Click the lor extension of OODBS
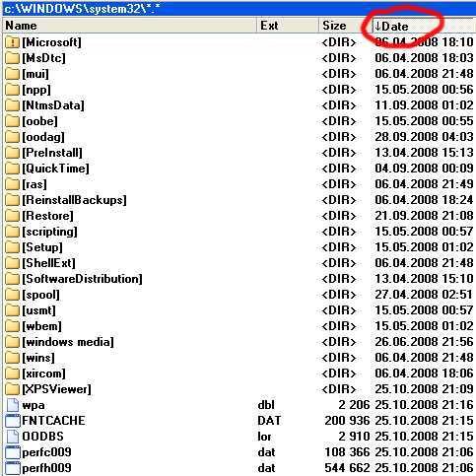 coord(264,437)
